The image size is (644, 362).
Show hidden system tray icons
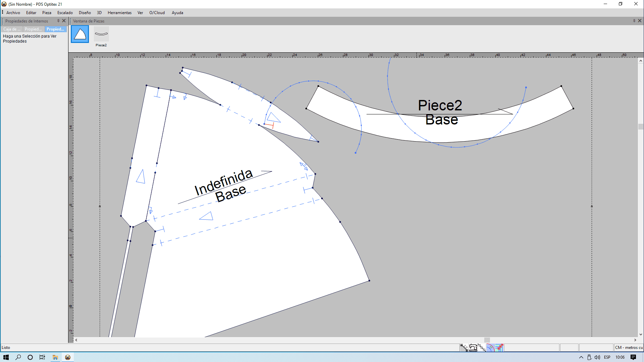581,357
